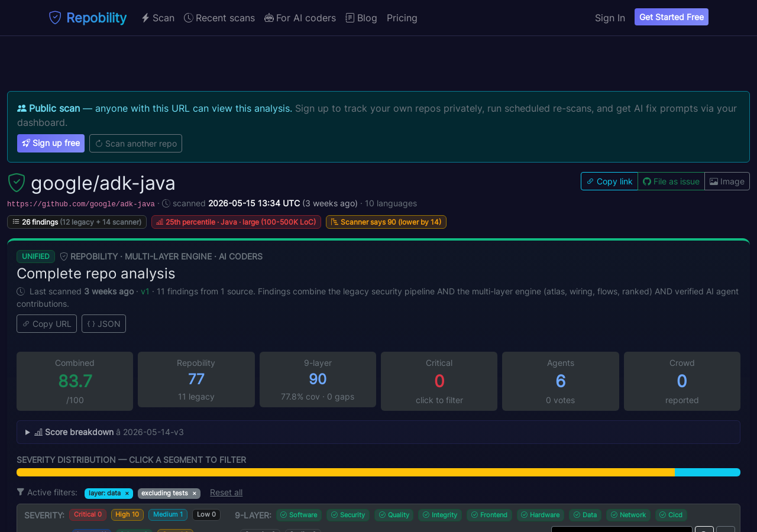757x532 pixels.
Task: Toggle the Cicd layer filter
Action: [671, 515]
